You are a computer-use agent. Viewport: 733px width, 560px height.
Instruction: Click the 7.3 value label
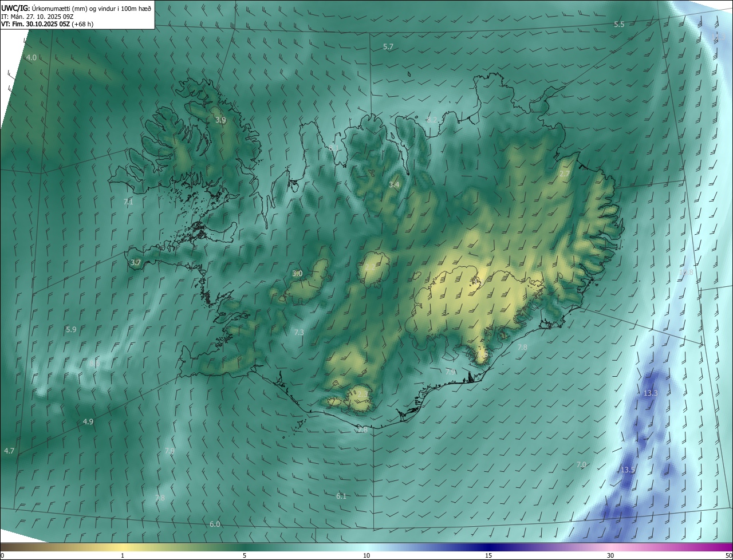click(x=299, y=333)
